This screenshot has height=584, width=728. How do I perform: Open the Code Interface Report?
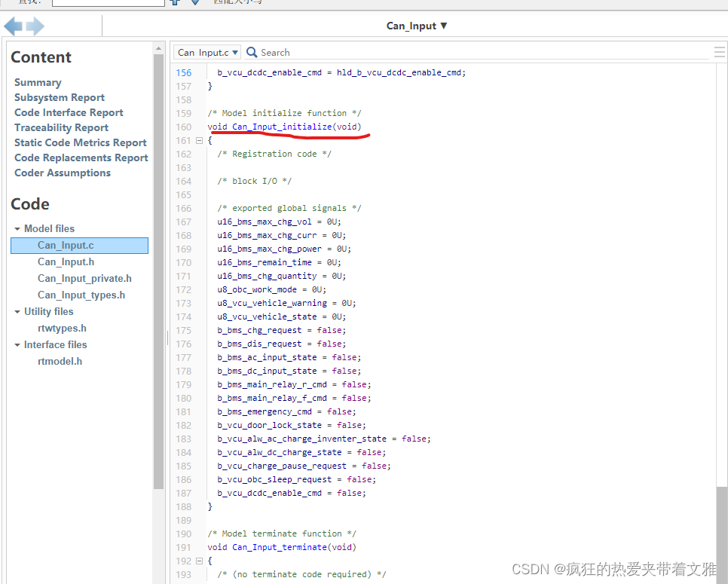[x=69, y=112]
